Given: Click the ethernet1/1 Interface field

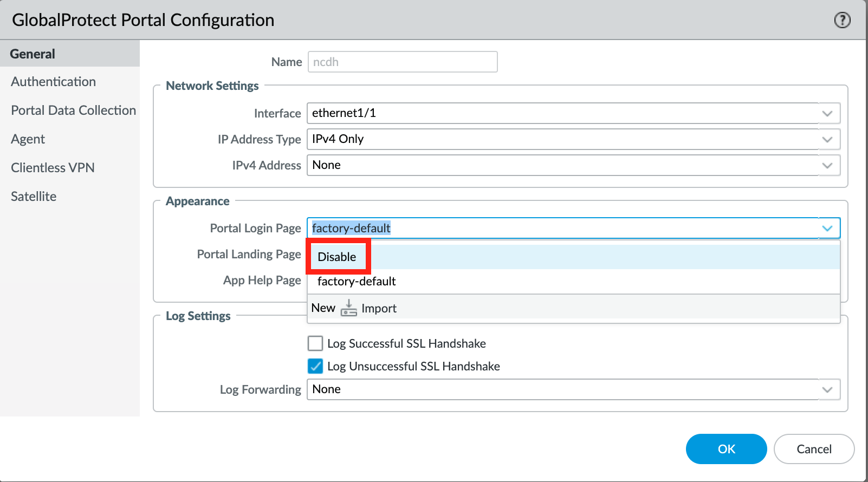Looking at the screenshot, I should pos(563,113).
